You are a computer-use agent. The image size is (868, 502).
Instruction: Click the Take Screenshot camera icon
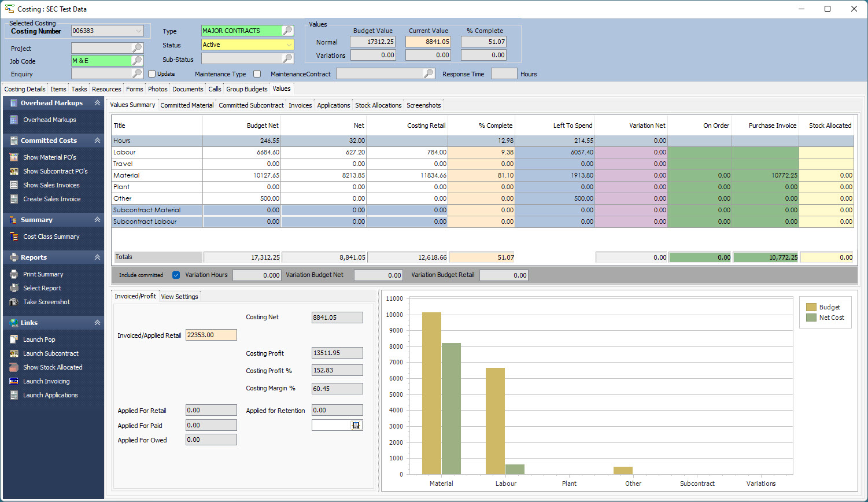point(14,302)
